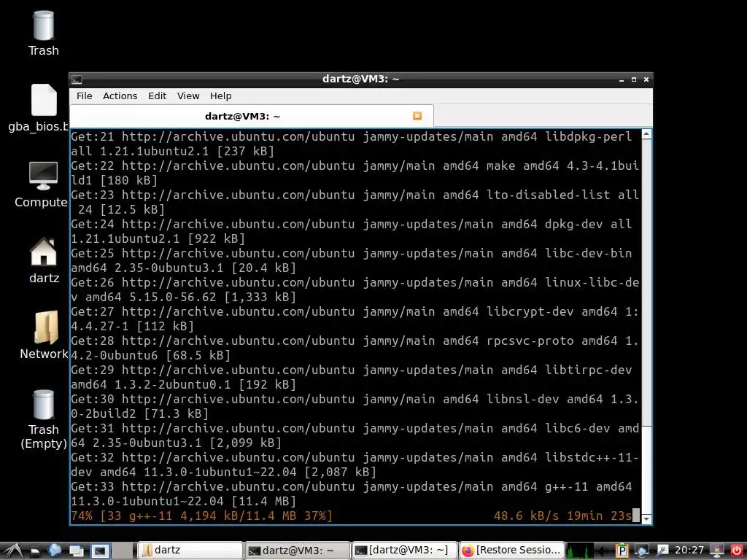
Task: Click scrollbar up arrow in terminal
Action: (646, 134)
